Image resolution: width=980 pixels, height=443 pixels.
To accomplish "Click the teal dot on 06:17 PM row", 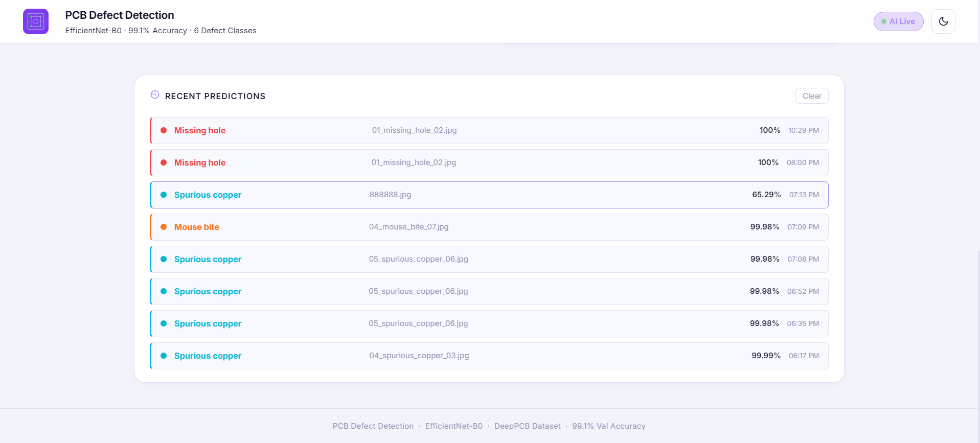I will (x=164, y=356).
